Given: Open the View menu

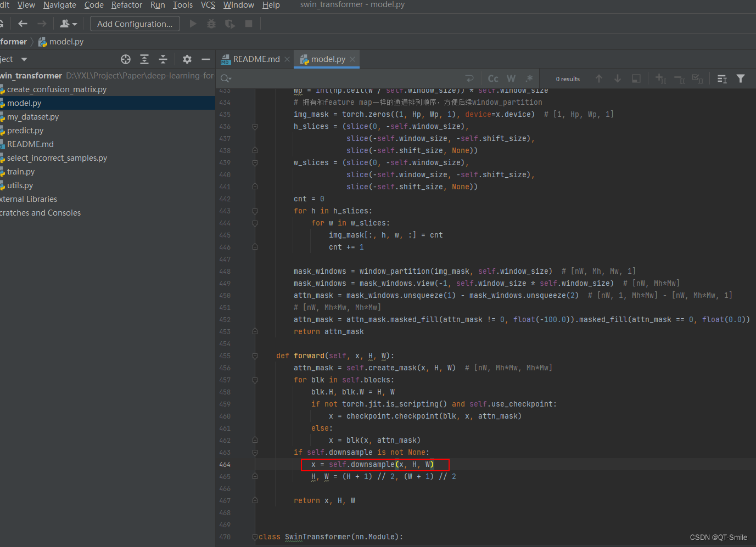Looking at the screenshot, I should (x=26, y=5).
